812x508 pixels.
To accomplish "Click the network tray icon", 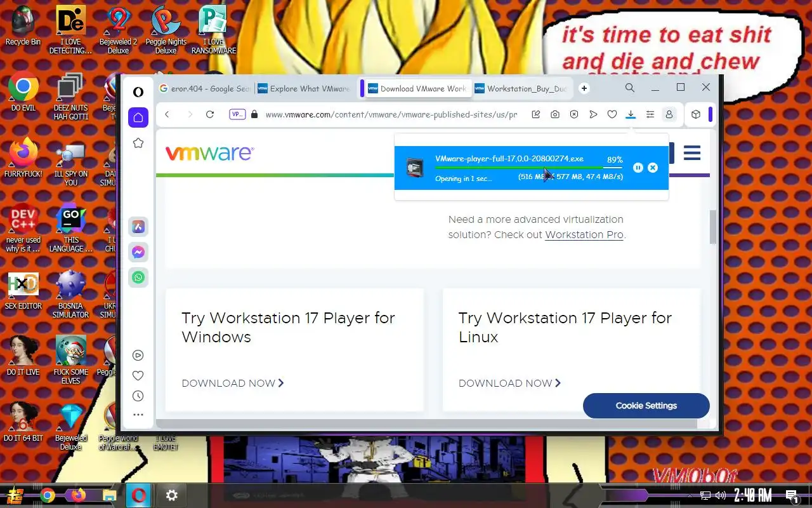I will [x=705, y=495].
